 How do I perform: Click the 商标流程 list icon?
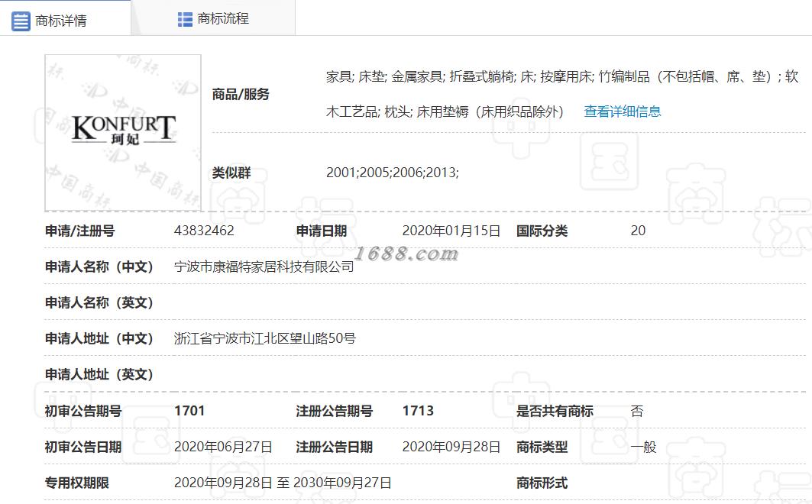point(185,19)
